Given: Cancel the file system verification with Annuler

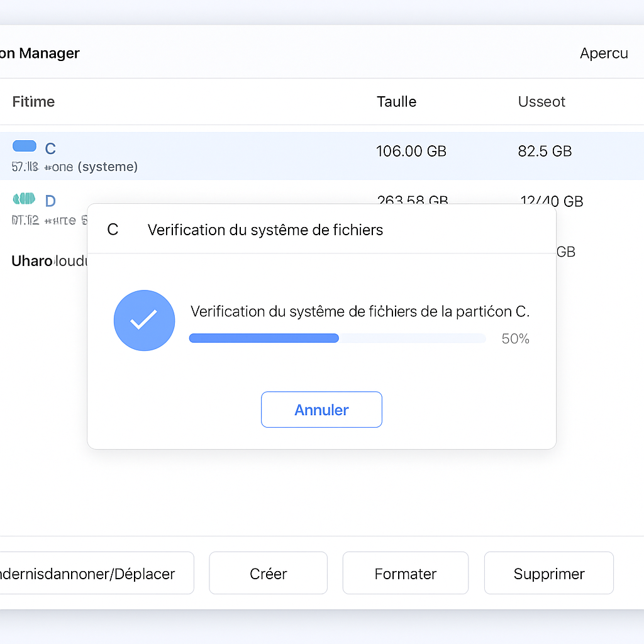Looking at the screenshot, I should point(321,409).
